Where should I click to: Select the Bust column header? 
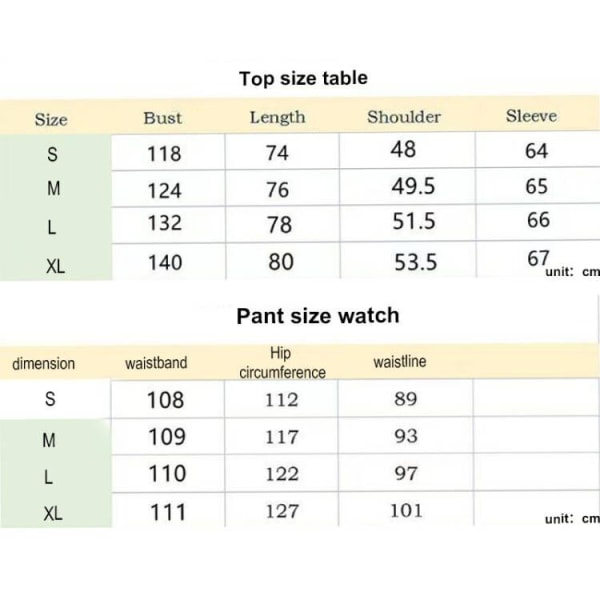[163, 118]
